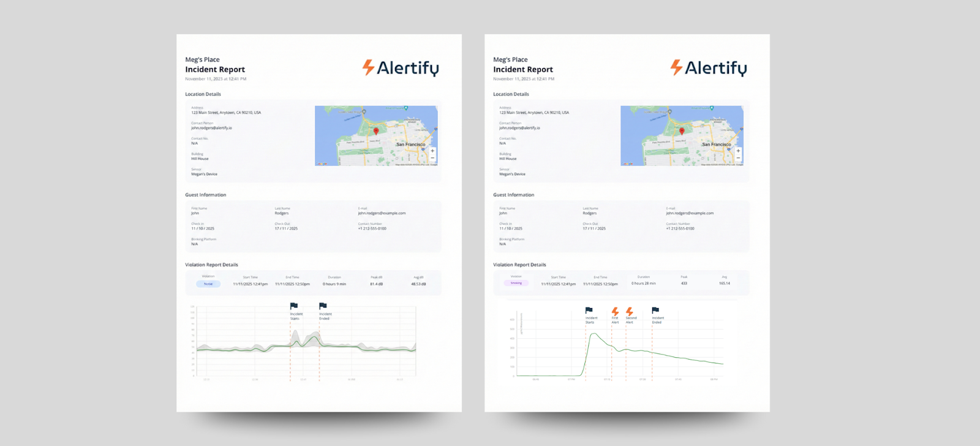Click the Alertify logo on the right report

tap(709, 68)
